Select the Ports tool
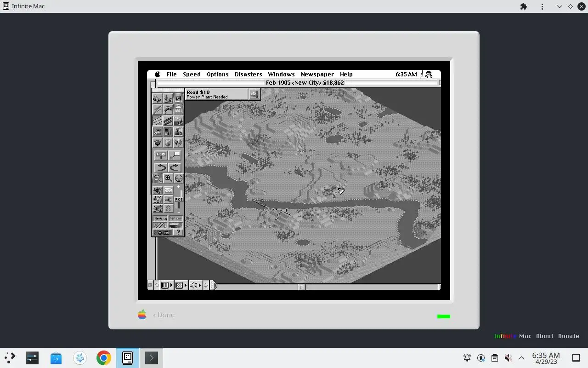The image size is (588, 368). [x=178, y=121]
